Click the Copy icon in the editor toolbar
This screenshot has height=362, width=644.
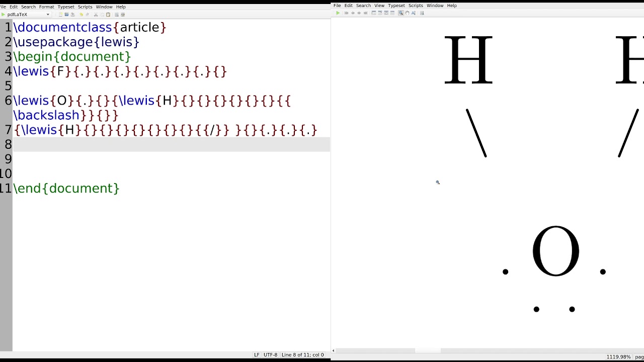coord(102,15)
